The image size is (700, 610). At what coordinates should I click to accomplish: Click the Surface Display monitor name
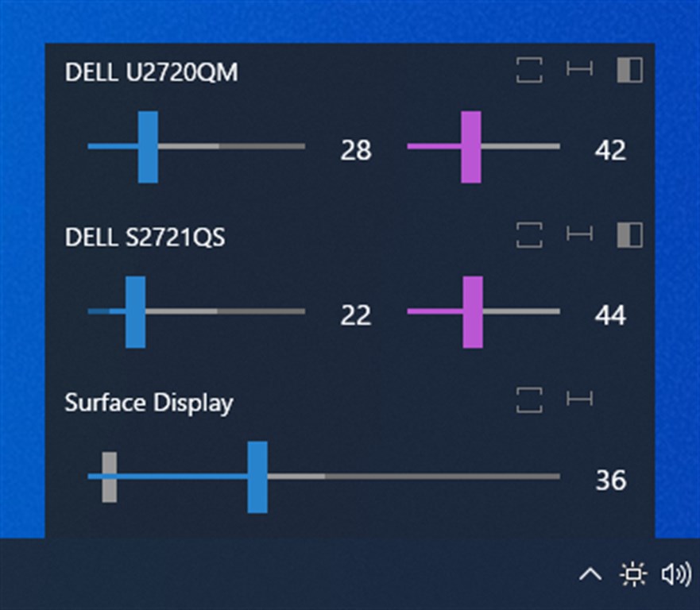click(149, 402)
